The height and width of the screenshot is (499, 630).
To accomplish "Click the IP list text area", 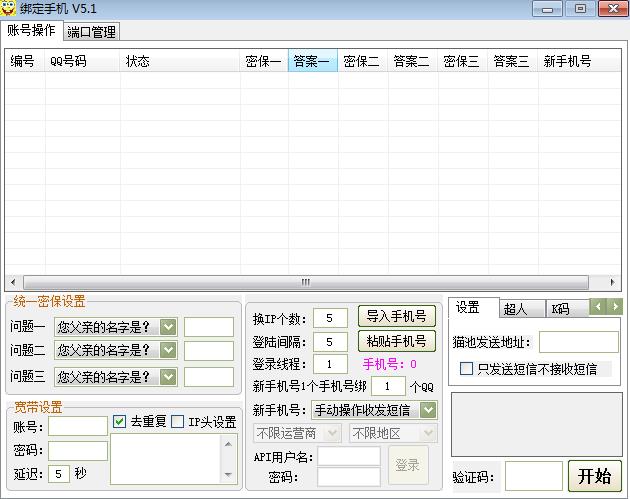I will click(x=166, y=459).
